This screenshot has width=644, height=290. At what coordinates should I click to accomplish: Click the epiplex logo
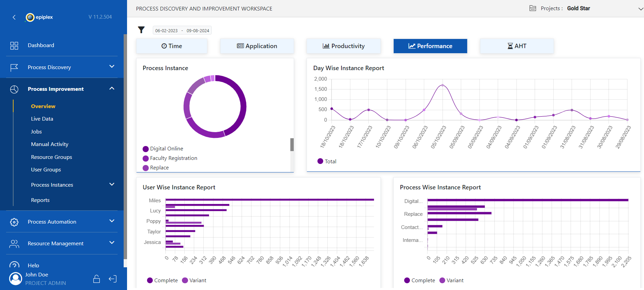tap(39, 17)
